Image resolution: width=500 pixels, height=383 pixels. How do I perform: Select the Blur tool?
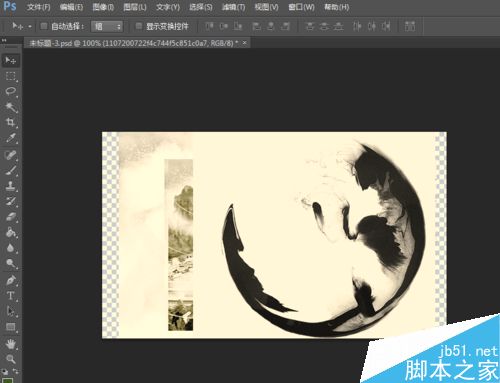11,248
